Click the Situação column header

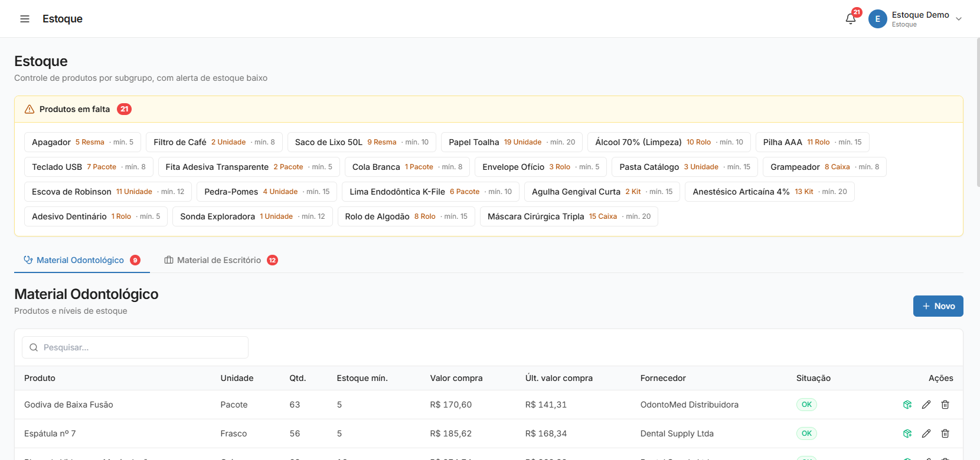click(x=813, y=378)
